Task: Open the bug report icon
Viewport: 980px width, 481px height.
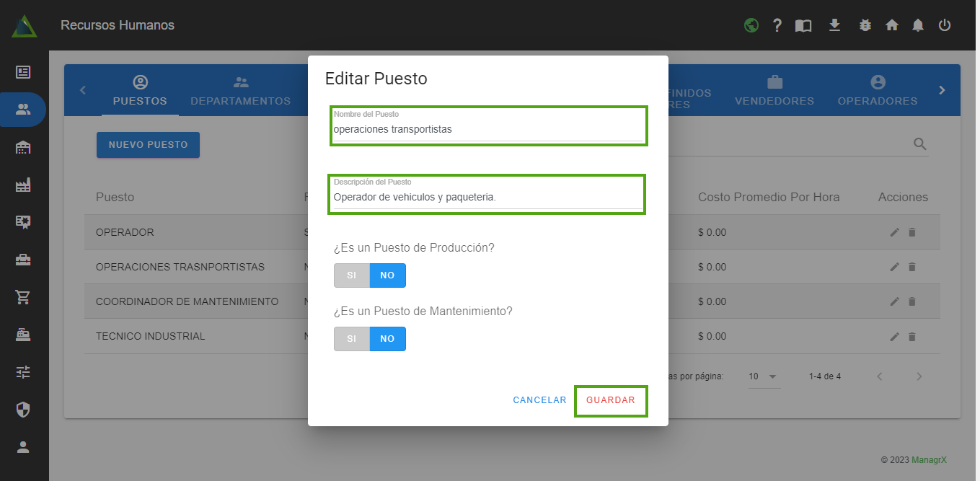Action: coord(865,25)
